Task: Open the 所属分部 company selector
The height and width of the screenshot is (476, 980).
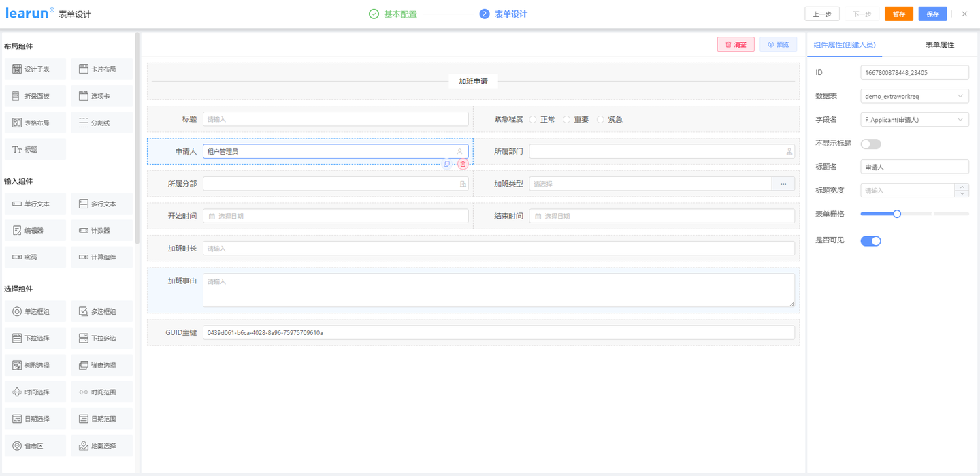Action: (336, 183)
